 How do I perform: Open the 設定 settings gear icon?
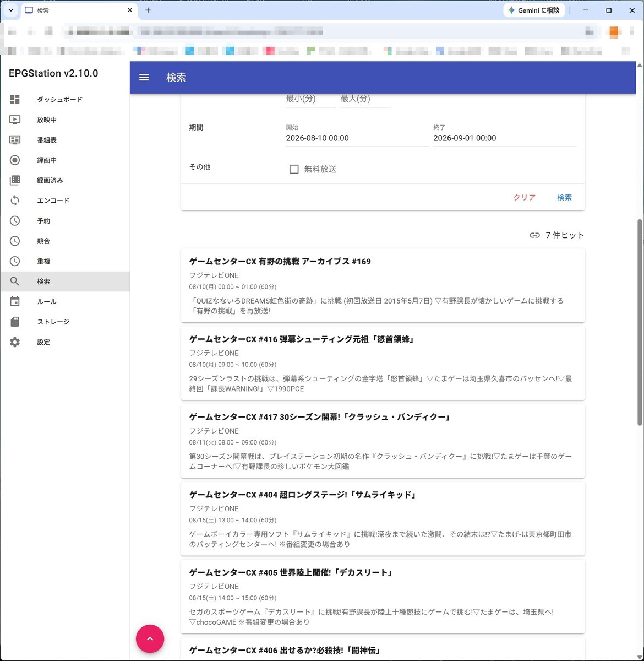[x=15, y=342]
